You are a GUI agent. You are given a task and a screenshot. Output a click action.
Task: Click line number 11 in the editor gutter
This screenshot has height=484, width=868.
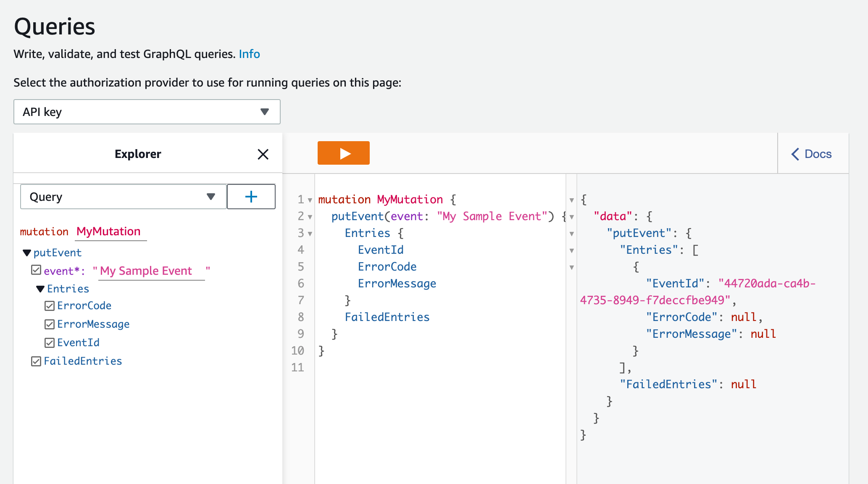point(297,367)
